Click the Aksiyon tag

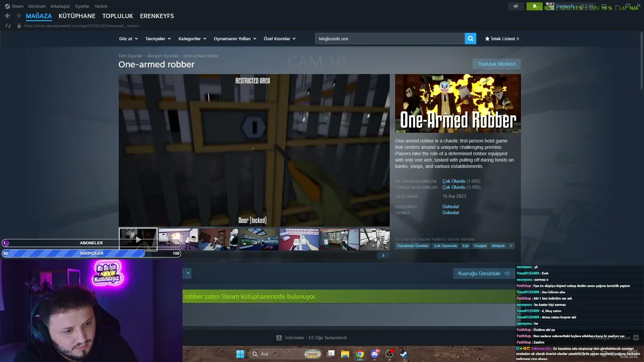coord(498,246)
